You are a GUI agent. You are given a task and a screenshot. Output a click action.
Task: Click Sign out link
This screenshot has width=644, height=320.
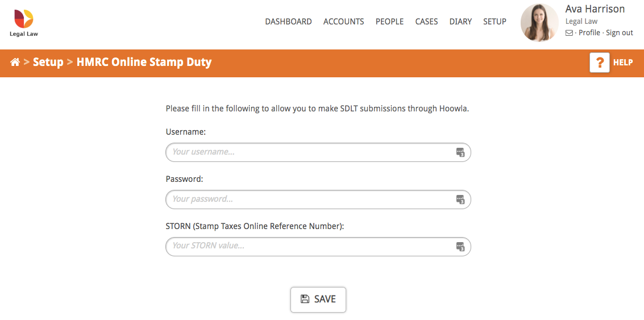pos(620,33)
